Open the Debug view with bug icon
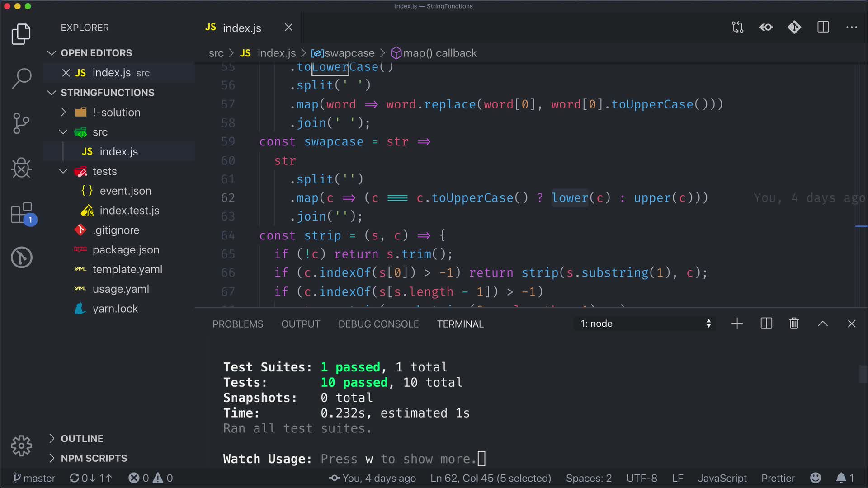The image size is (868, 488). pyautogui.click(x=21, y=168)
